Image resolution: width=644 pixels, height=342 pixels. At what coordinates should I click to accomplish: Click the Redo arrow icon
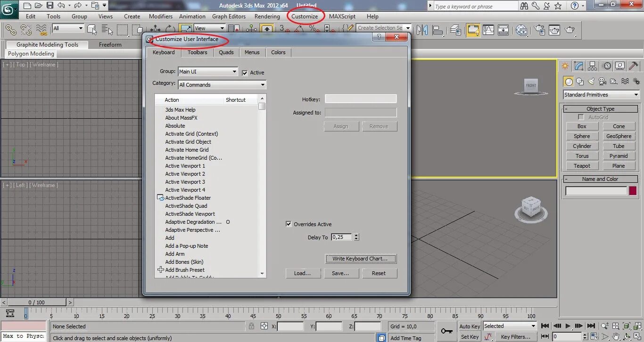77,6
